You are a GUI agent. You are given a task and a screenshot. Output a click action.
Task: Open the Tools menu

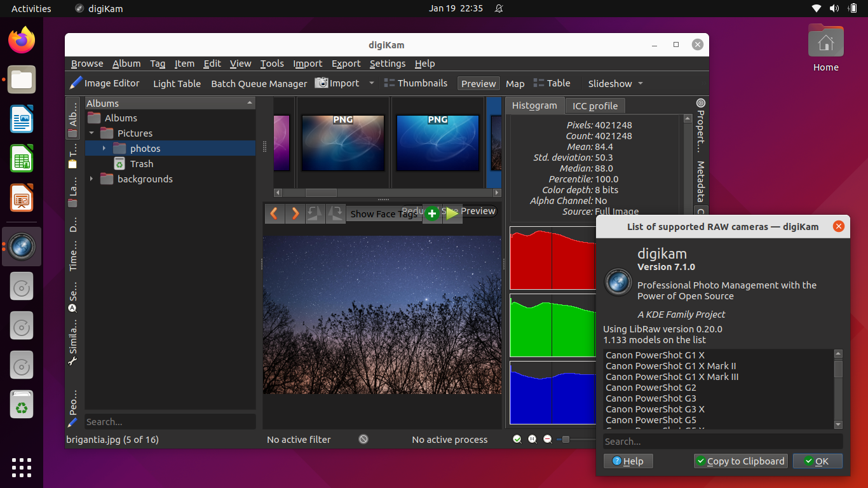click(272, 64)
